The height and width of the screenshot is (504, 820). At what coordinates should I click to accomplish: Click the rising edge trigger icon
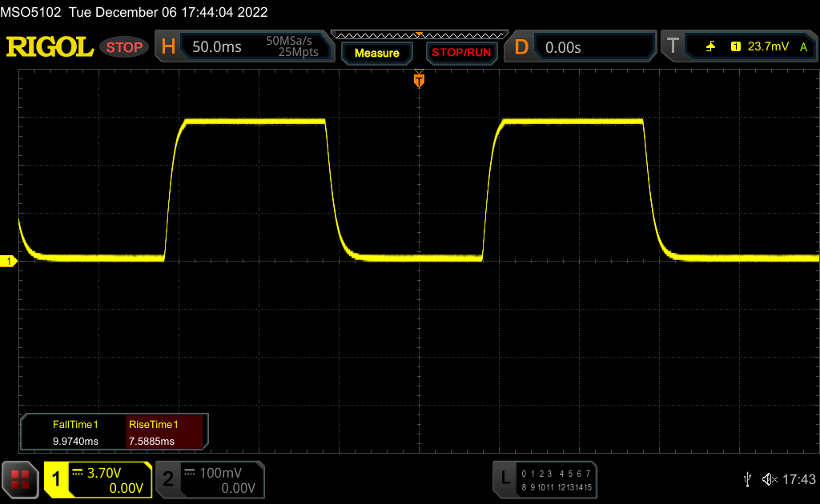(x=710, y=47)
